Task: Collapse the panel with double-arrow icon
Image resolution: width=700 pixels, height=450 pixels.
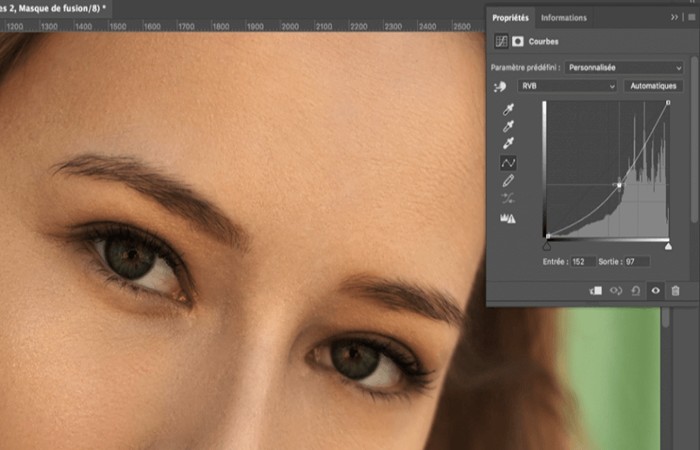Action: click(x=674, y=17)
